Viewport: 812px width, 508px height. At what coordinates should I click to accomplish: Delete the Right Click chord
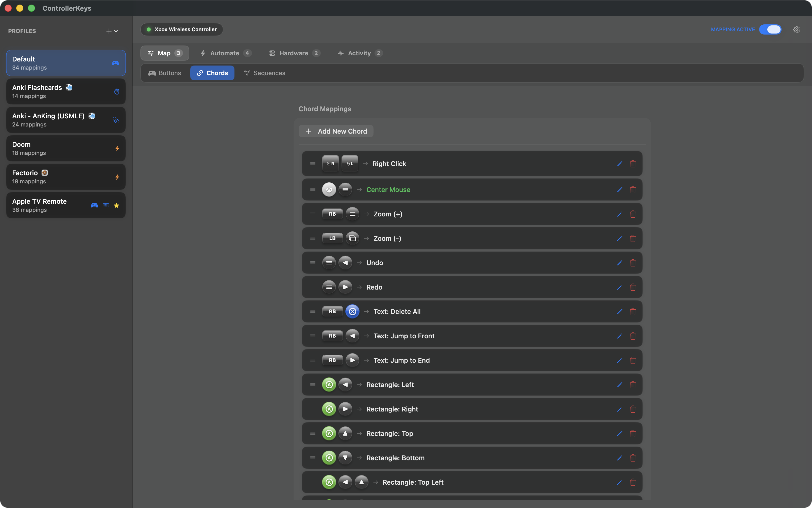tap(633, 164)
